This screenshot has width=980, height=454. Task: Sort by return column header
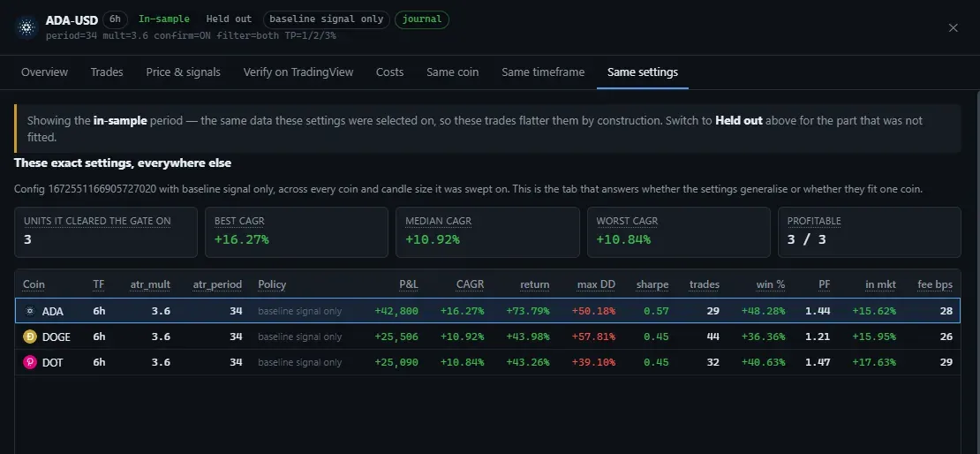pyautogui.click(x=535, y=284)
